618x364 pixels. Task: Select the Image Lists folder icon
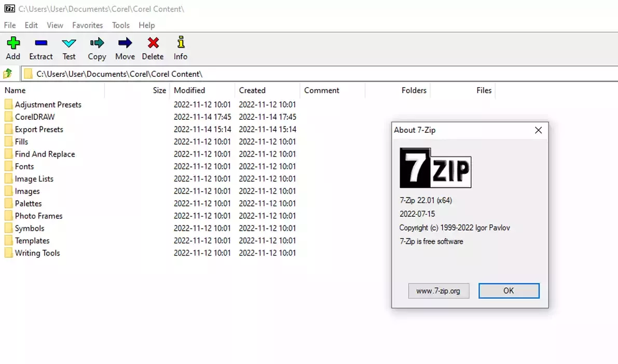pyautogui.click(x=9, y=178)
